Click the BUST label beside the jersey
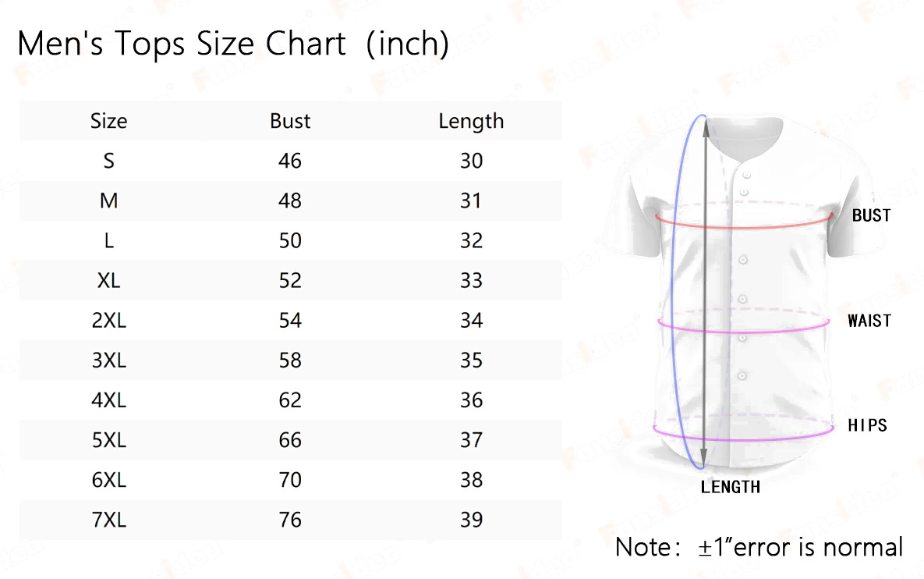924x579 pixels. pyautogui.click(x=871, y=215)
